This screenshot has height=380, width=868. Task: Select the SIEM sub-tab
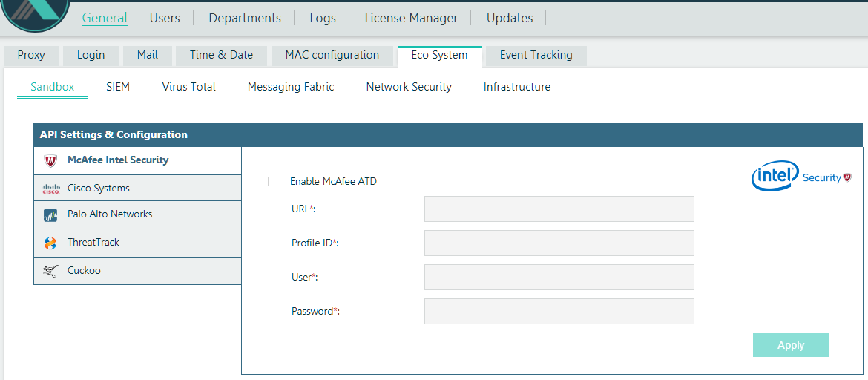[118, 87]
